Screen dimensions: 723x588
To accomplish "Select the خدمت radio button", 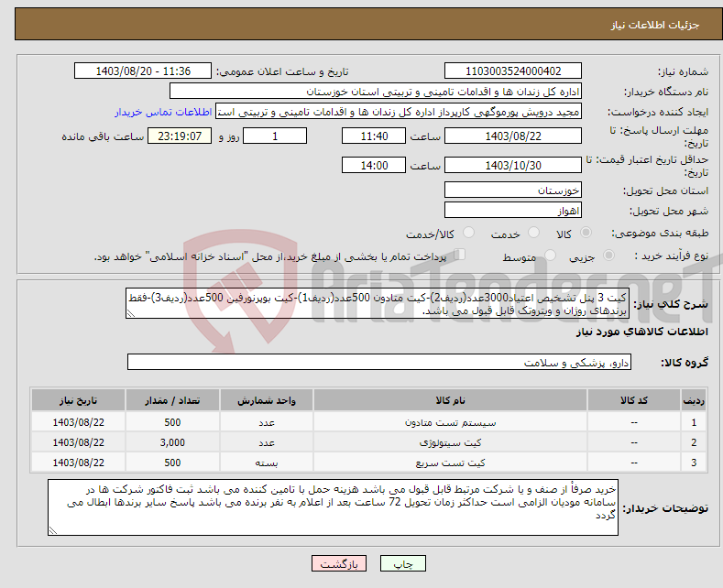I will pyautogui.click(x=533, y=233).
